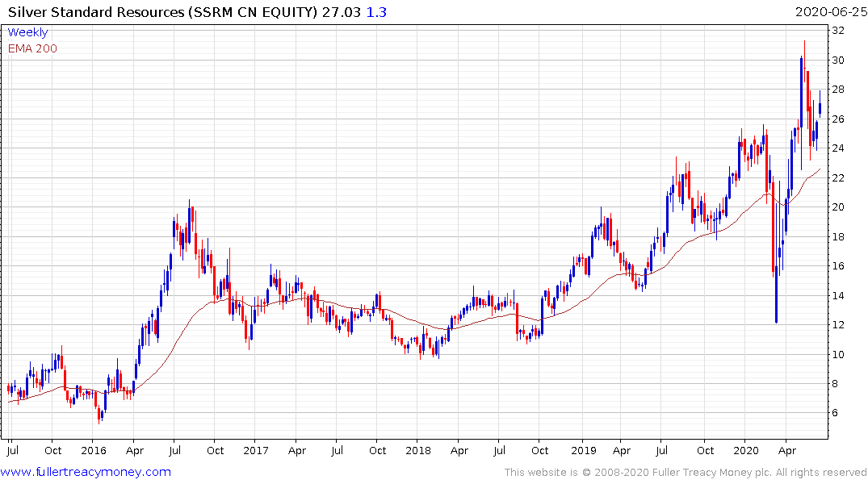The height and width of the screenshot is (484, 868).
Task: Click the price axis label 30
Action: click(x=838, y=60)
